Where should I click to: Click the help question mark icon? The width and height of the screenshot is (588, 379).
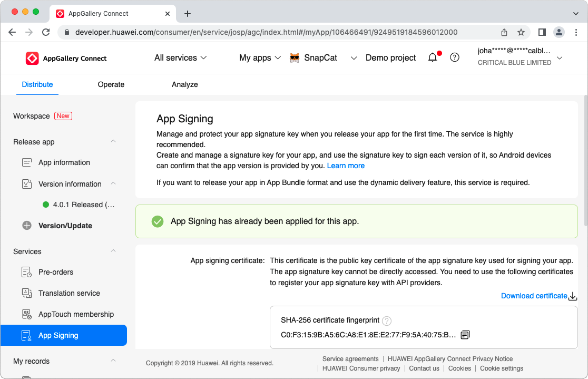[454, 57]
